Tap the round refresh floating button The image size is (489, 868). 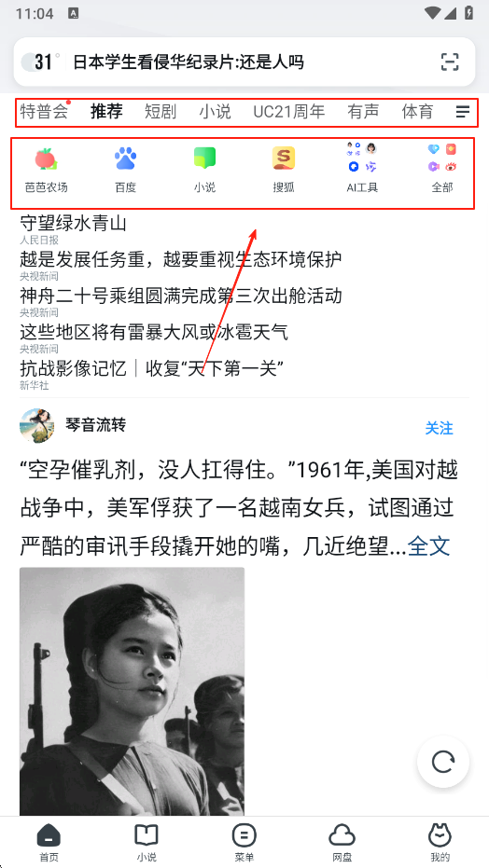[x=443, y=761]
